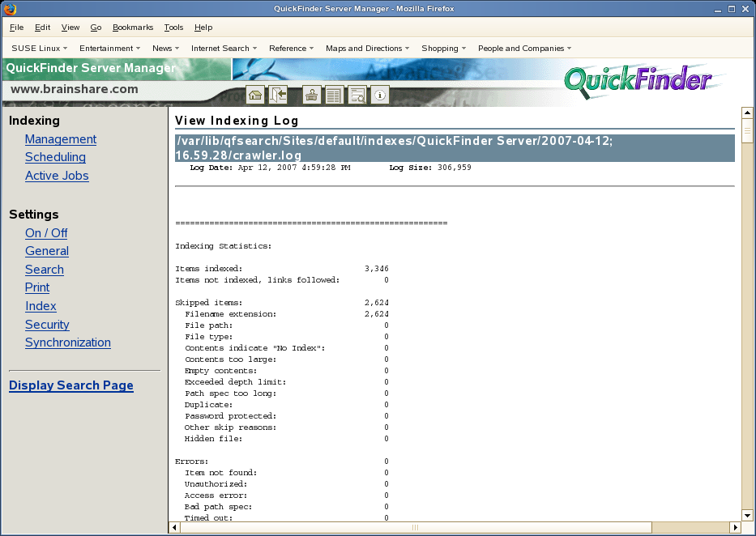756x536 pixels.
Task: Click vertical scrollbar up arrow
Action: 747,113
